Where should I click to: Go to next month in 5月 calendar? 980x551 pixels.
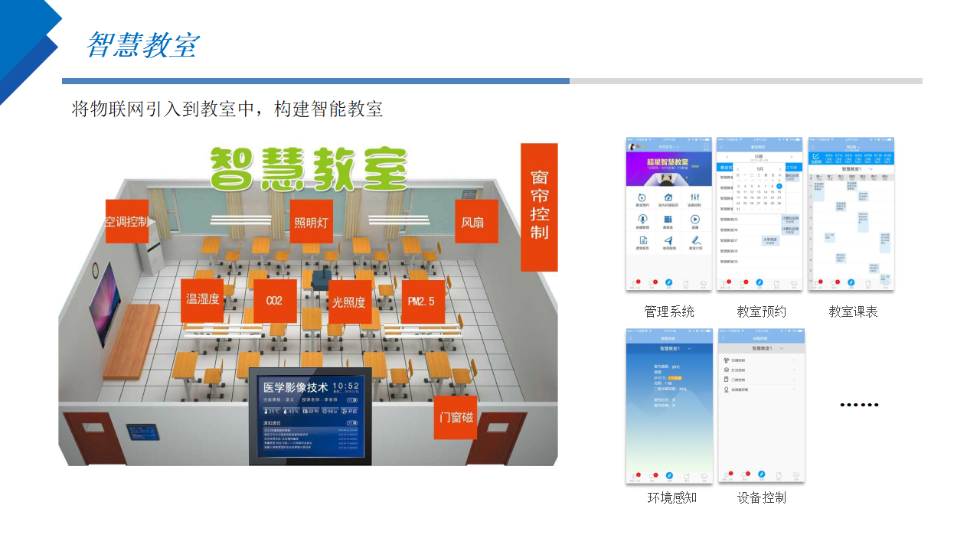781,168
